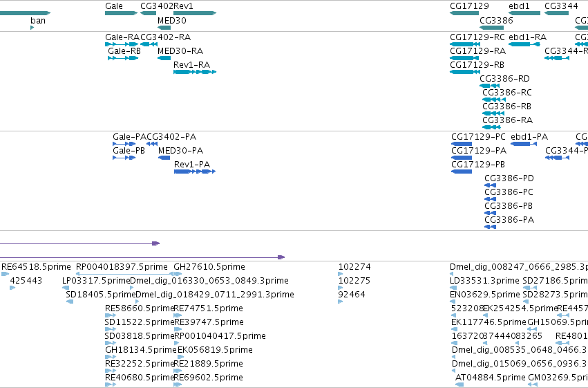Click the CG17129-PA protein feature
This screenshot has height=388, width=588.
tap(462, 158)
